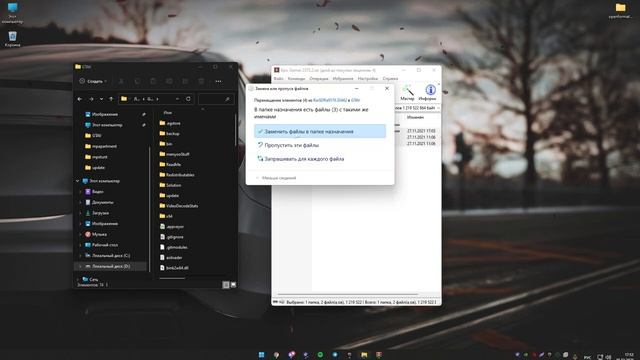Expand Локальный диск (C:) chevron
Image resolution: width=640 pixels, height=360 pixels.
tap(80, 256)
